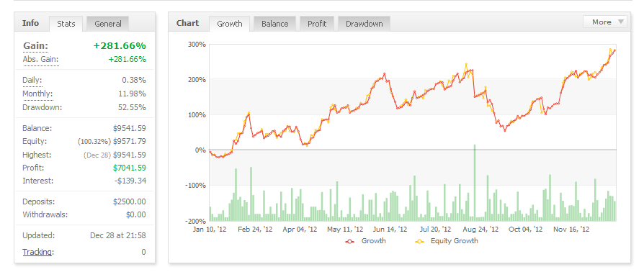This screenshot has height=272, width=644.
Task: Click the 52.55% drawdown value
Action: (132, 107)
